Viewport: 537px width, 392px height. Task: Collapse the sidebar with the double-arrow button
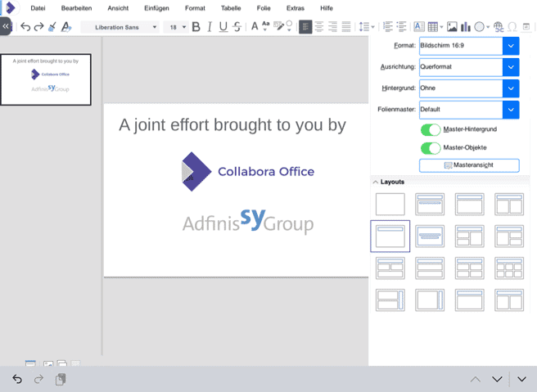click(6, 26)
